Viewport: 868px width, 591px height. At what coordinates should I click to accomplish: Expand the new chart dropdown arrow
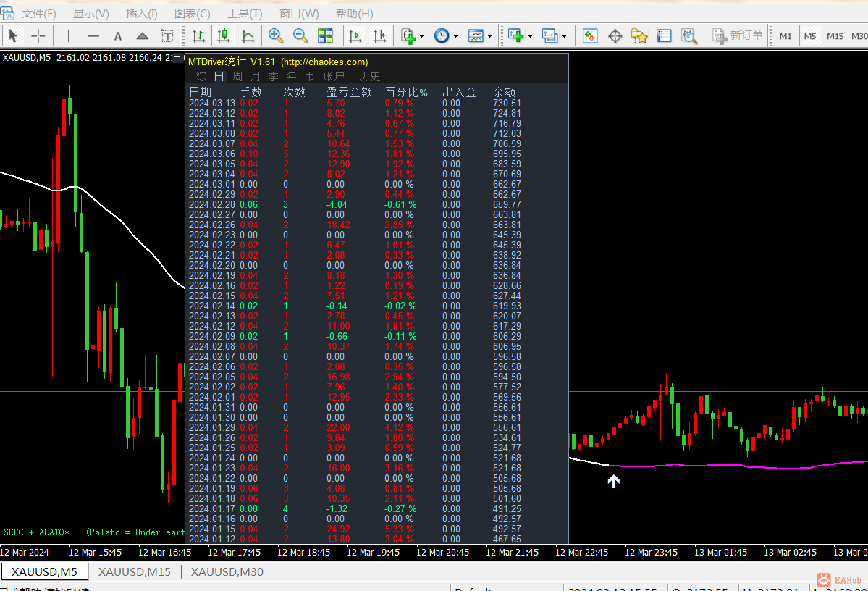point(530,36)
